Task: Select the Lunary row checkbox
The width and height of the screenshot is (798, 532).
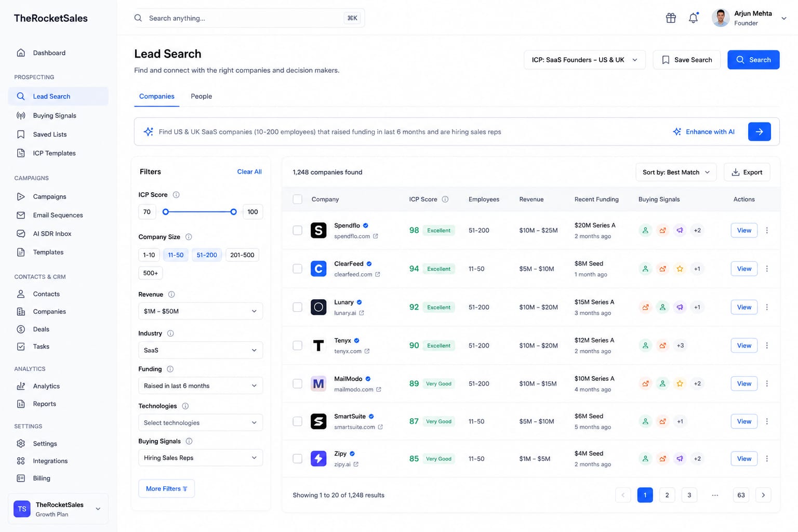Action: (298, 307)
